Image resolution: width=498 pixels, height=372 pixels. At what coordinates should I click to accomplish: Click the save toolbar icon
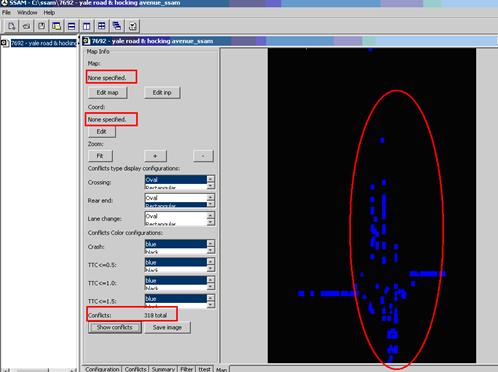(42, 26)
